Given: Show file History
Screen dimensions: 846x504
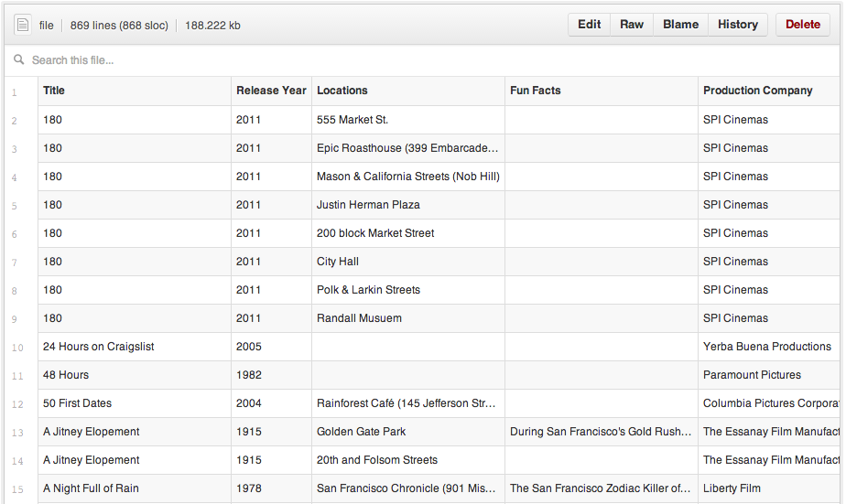Looking at the screenshot, I should (737, 25).
